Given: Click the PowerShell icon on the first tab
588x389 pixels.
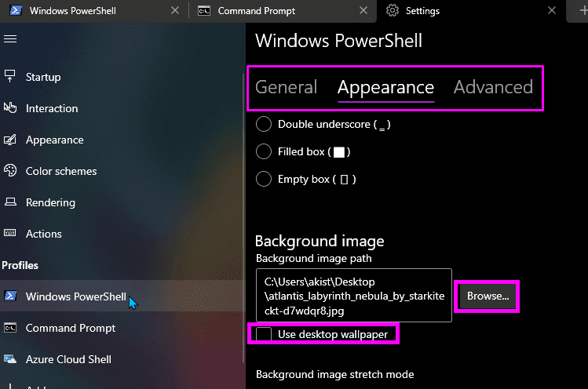Looking at the screenshot, I should pyautogui.click(x=16, y=10).
